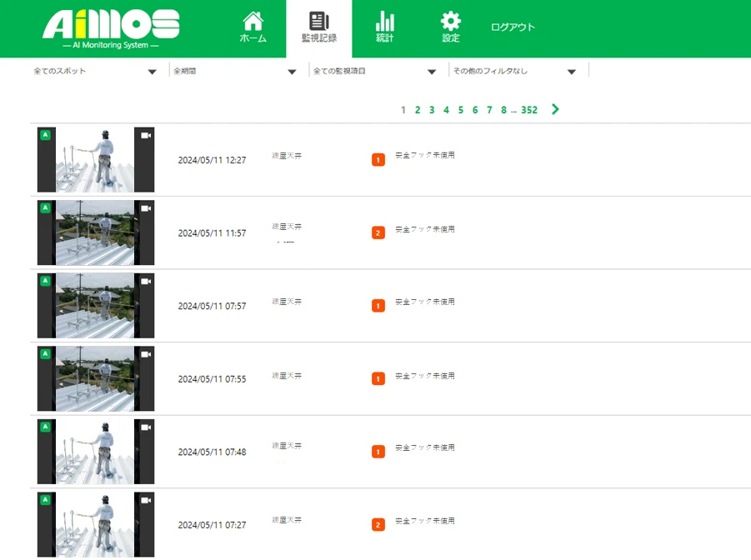Viewport: 751px width, 560px height.
Task: Select page 4 in pagination
Action: pos(447,110)
